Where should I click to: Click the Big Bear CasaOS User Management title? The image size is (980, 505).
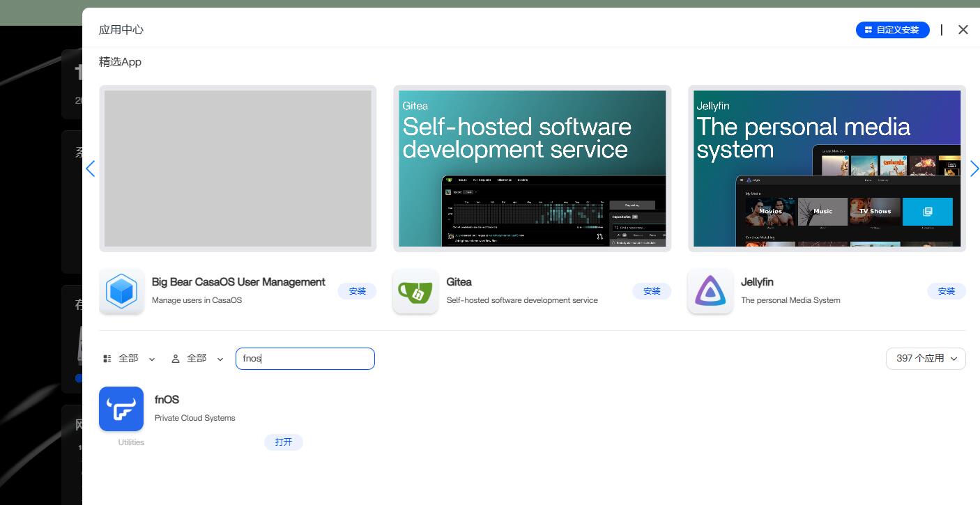[x=238, y=282]
